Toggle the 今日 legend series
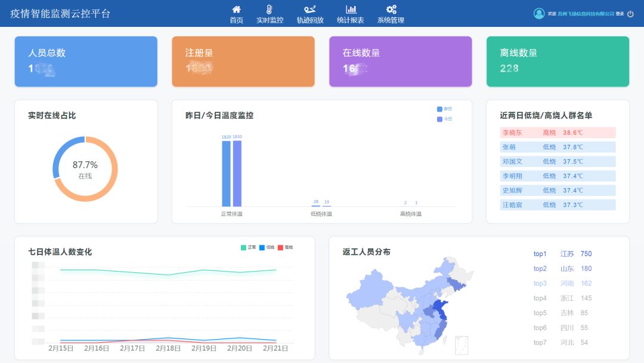644x363 pixels. pos(444,119)
